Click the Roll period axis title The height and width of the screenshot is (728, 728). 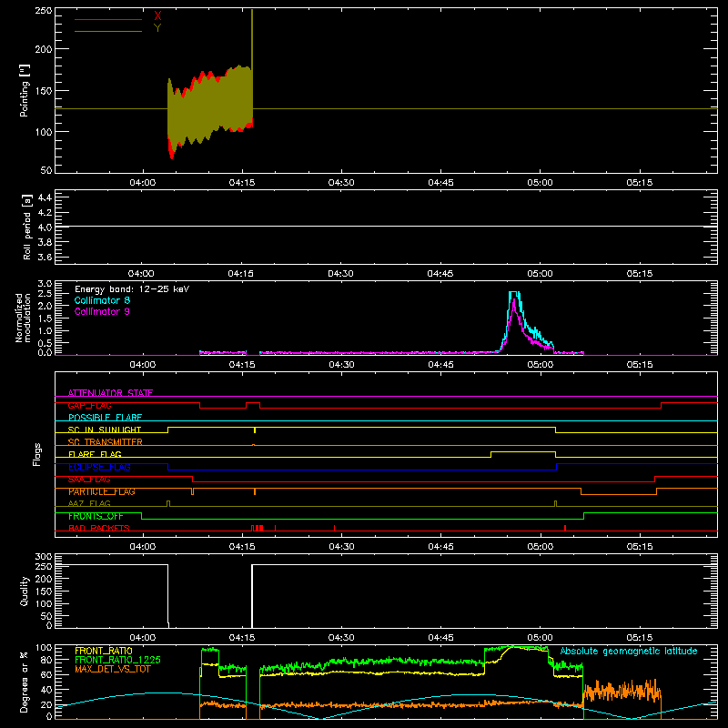27,227
